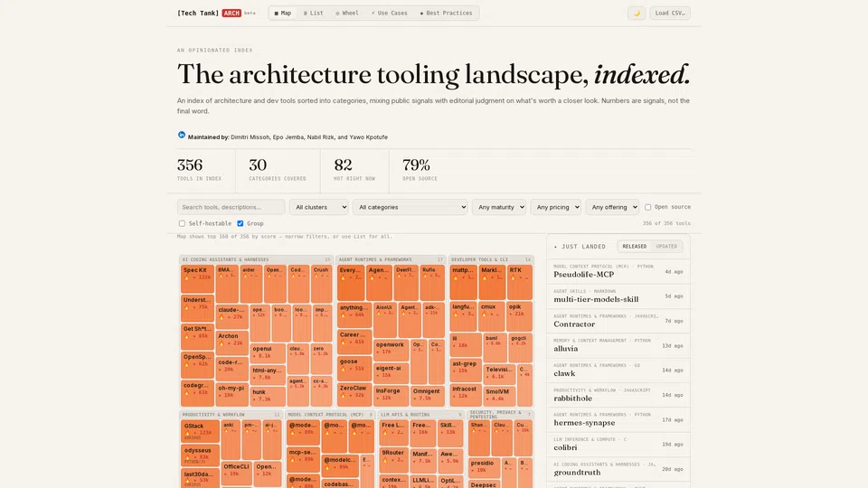Go to the Use Cases tab
868x488 pixels.
tap(389, 13)
